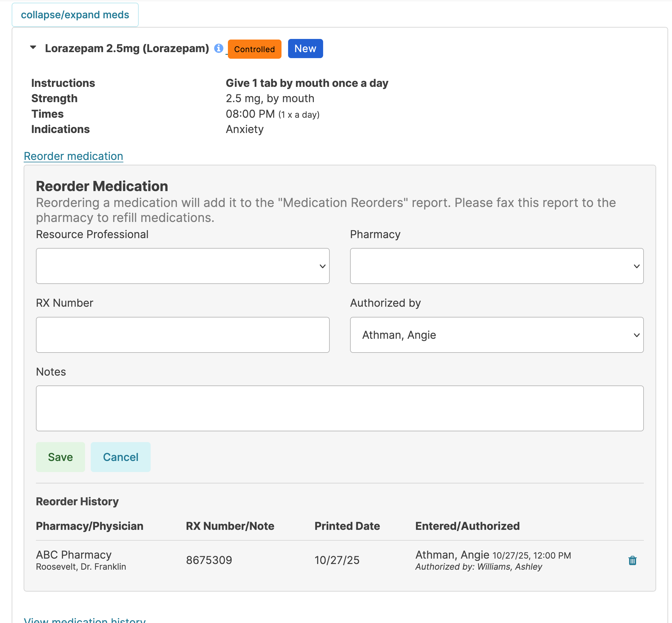
Task: Click the Notes text area
Action: pos(339,408)
